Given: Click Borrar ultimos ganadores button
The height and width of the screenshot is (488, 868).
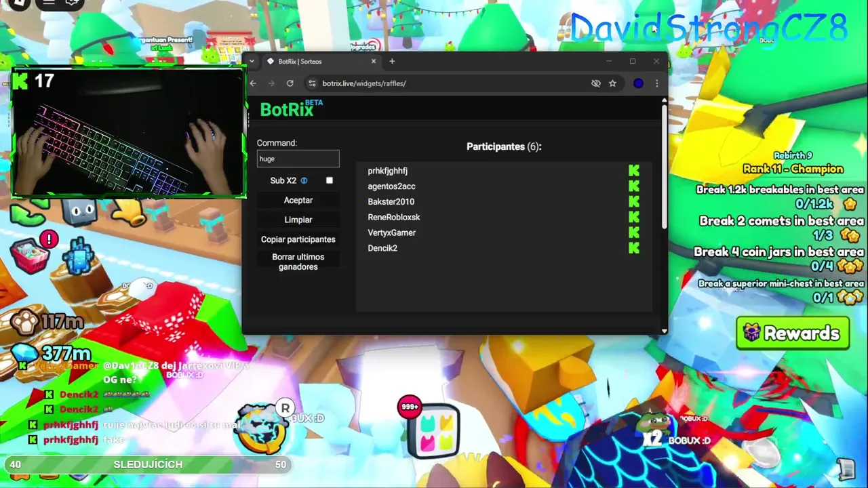Looking at the screenshot, I should 298,262.
